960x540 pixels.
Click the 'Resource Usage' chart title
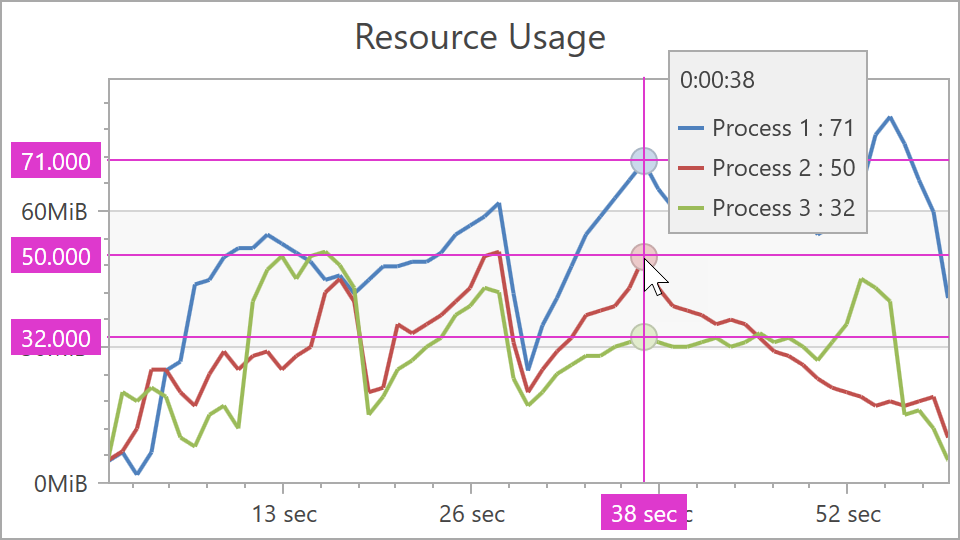pos(480,37)
